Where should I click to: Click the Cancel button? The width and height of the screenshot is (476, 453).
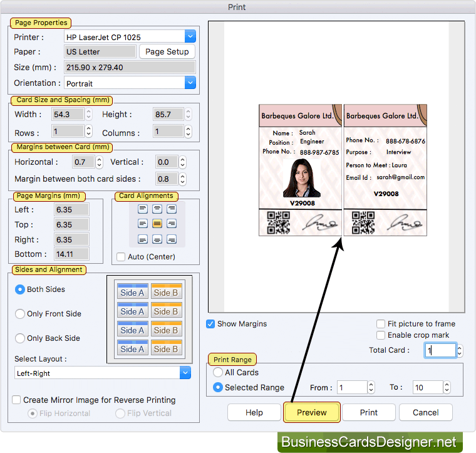coord(426,412)
